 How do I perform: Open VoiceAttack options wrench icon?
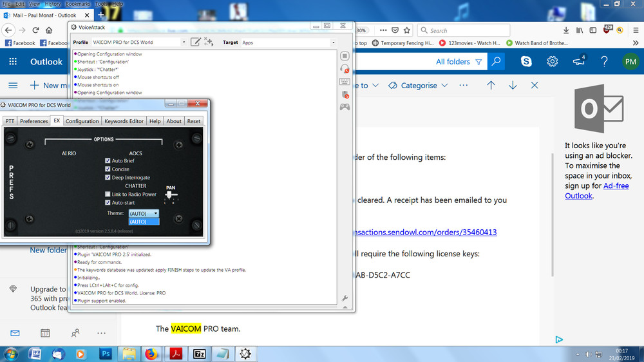tap(345, 298)
